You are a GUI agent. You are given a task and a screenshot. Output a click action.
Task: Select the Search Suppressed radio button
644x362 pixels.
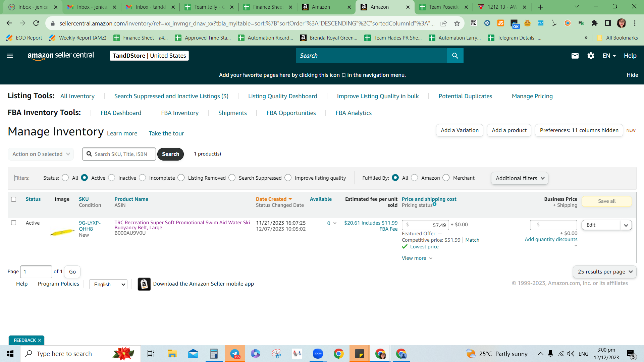point(232,178)
